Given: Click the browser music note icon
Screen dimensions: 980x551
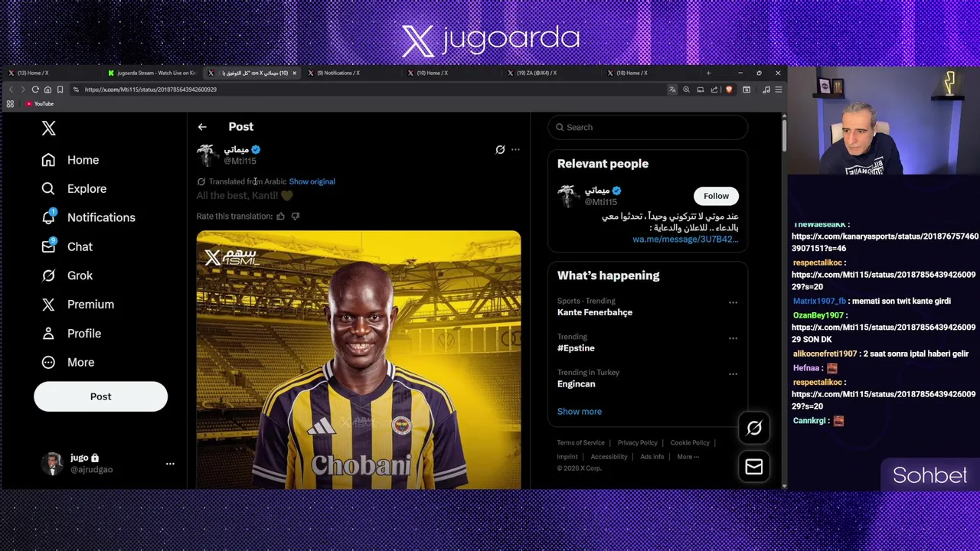Looking at the screenshot, I should point(766,90).
